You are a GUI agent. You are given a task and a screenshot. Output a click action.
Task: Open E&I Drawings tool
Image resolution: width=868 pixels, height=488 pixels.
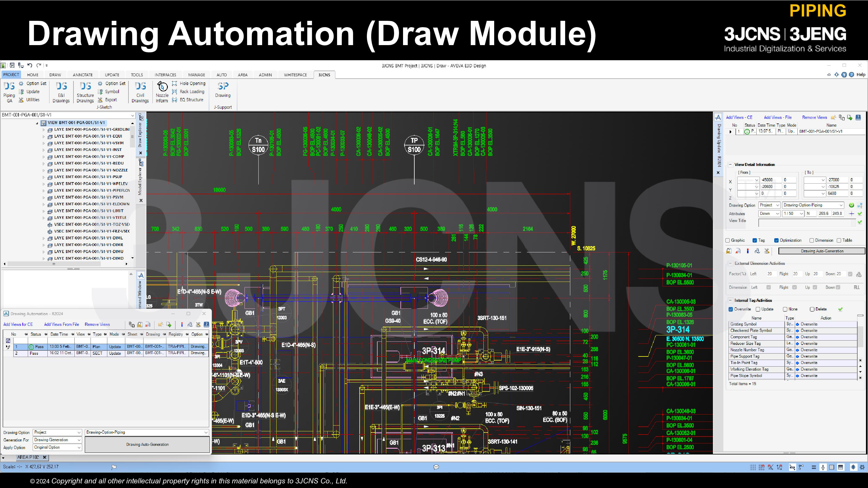click(x=61, y=92)
